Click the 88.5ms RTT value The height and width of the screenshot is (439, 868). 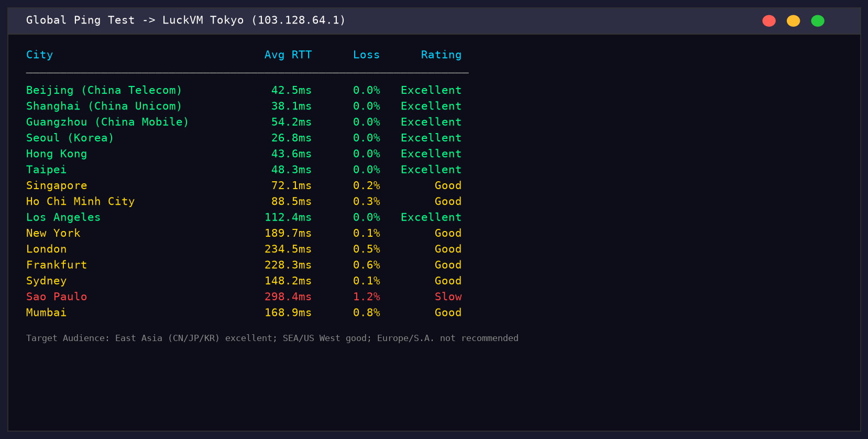click(x=291, y=201)
